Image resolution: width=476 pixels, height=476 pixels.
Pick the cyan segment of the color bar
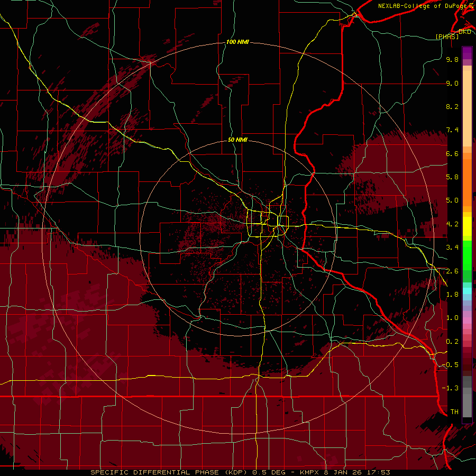click(x=467, y=291)
